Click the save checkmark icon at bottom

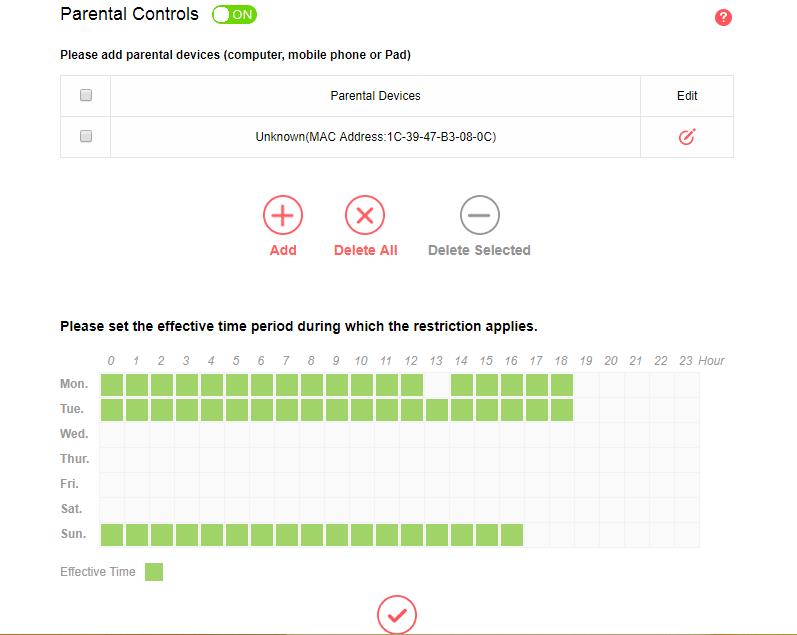pyautogui.click(x=397, y=614)
